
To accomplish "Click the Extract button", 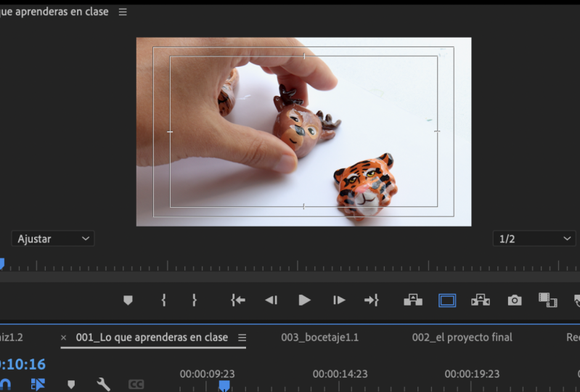I will [481, 300].
